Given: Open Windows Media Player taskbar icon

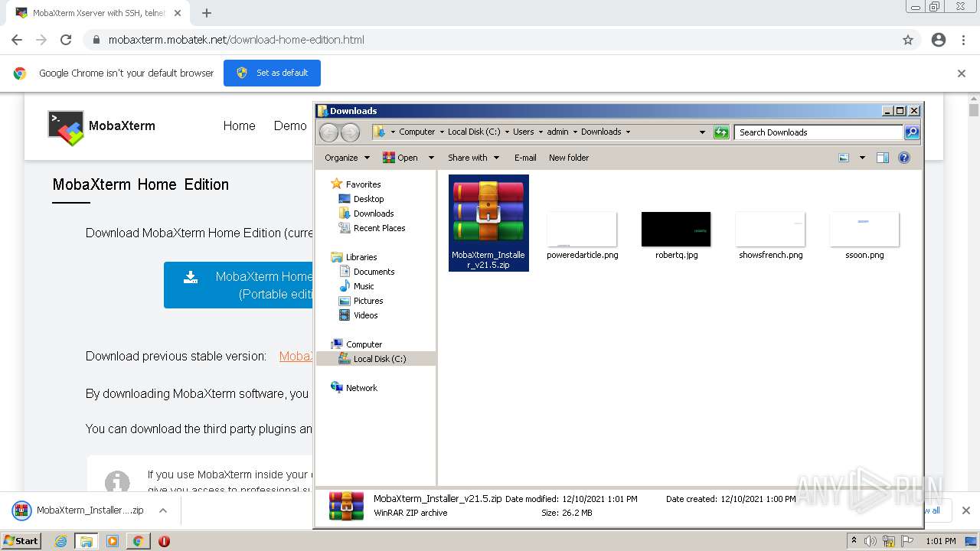Looking at the screenshot, I should coord(113,541).
